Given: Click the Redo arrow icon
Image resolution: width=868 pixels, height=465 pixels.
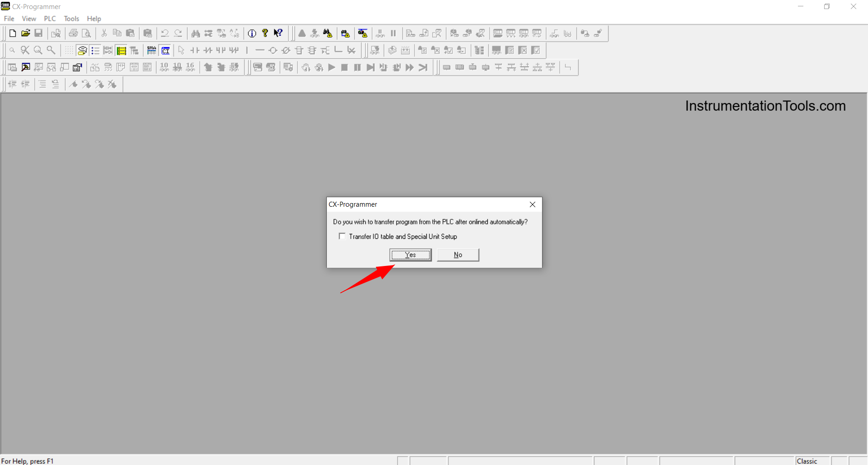Looking at the screenshot, I should (178, 33).
